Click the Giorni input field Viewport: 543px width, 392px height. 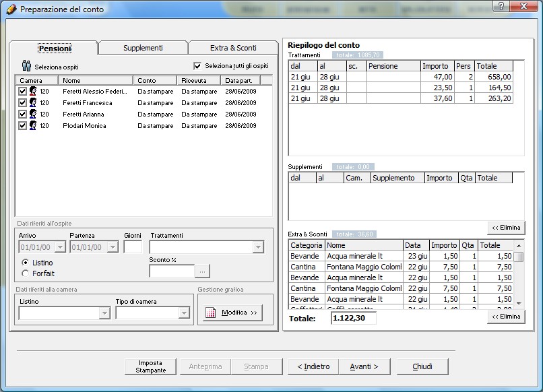pos(133,247)
